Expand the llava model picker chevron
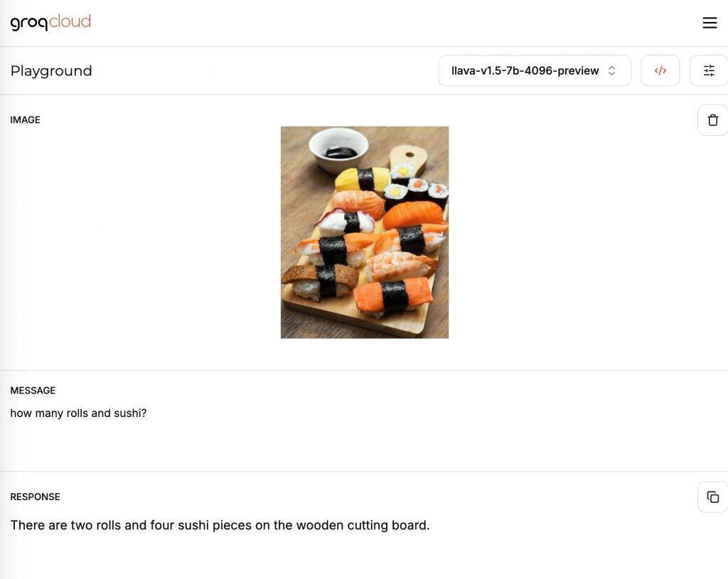This screenshot has height=579, width=728. pyautogui.click(x=611, y=70)
